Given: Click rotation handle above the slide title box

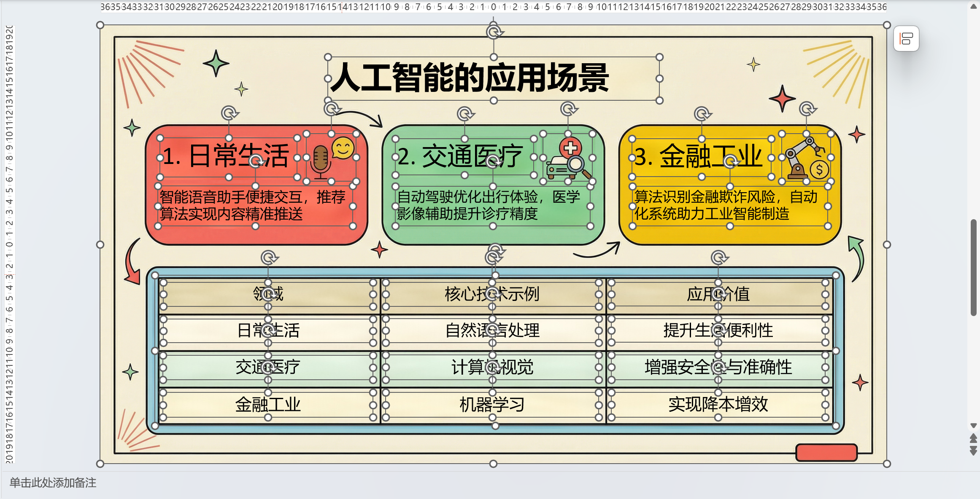Looking at the screenshot, I should 493,32.
